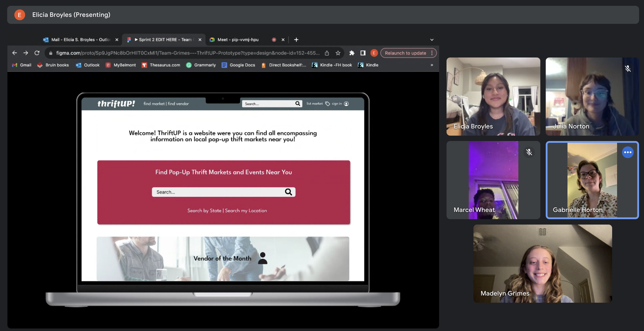Image resolution: width=644 pixels, height=331 pixels.
Task: Click the header search magnifier icon
Action: pyautogui.click(x=298, y=103)
